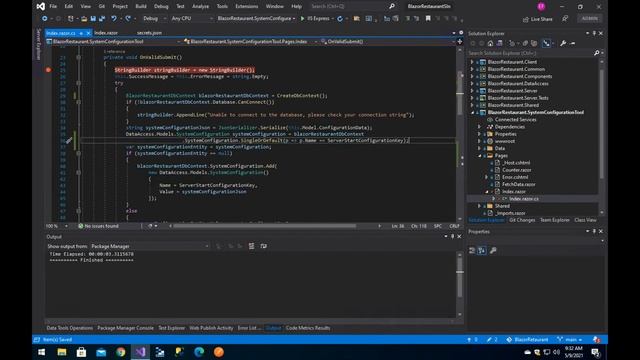The height and width of the screenshot is (360, 640).
Task: Click the Live Share button
Action: pos(538,19)
